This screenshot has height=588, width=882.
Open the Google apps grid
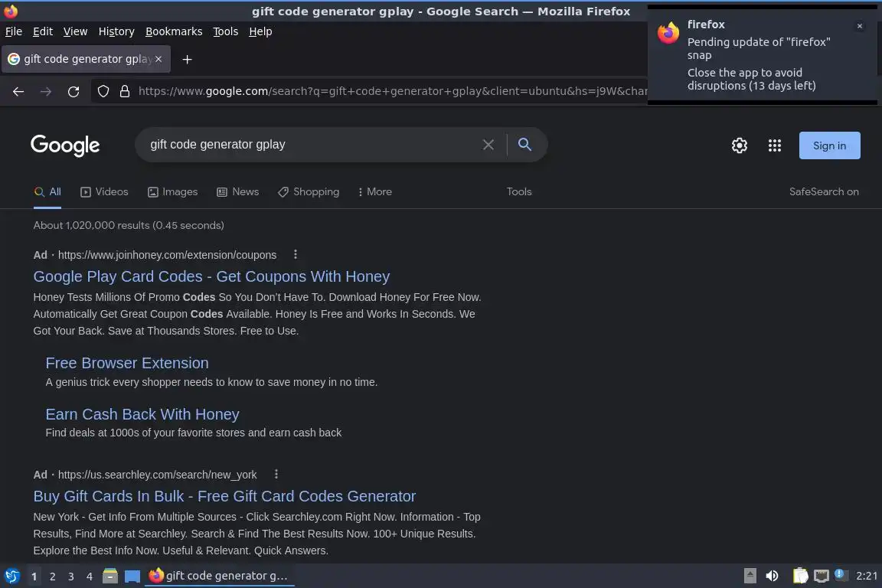[x=775, y=145]
